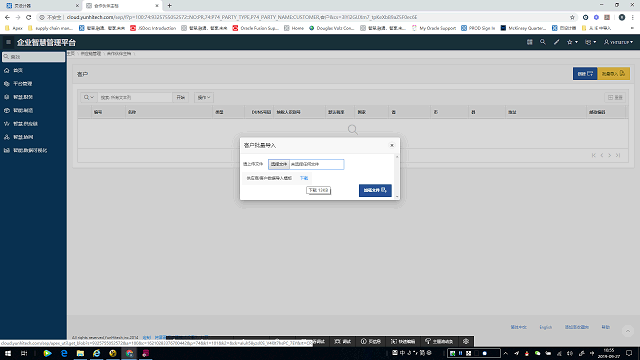This screenshot has height=360, width=640.
Task: Close the customer batch import dialog
Action: click(392, 145)
